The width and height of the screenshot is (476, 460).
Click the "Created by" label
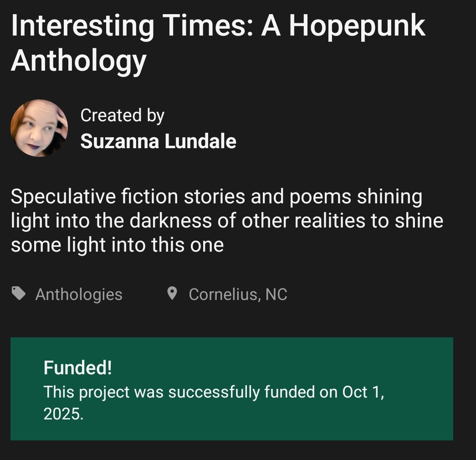pos(122,115)
